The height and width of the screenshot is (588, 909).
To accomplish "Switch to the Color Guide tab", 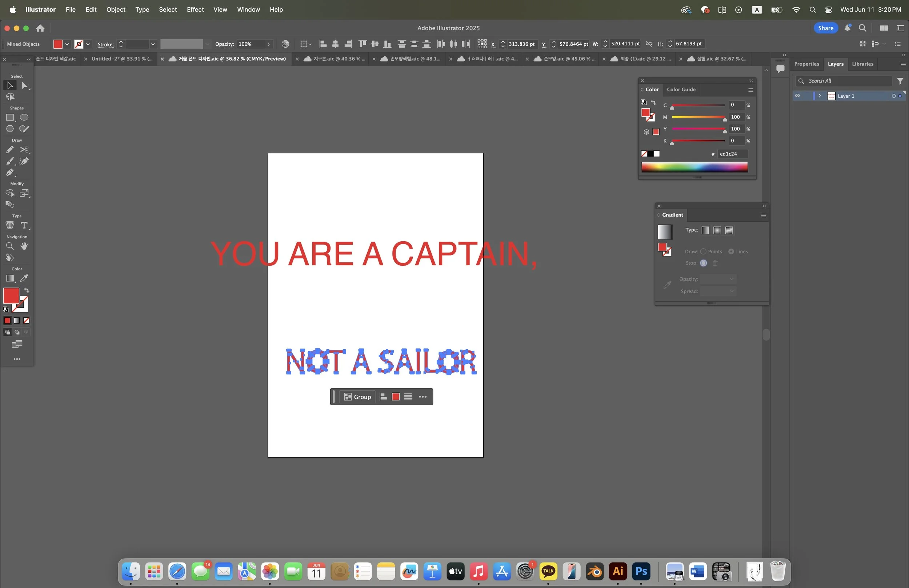I will pos(681,89).
